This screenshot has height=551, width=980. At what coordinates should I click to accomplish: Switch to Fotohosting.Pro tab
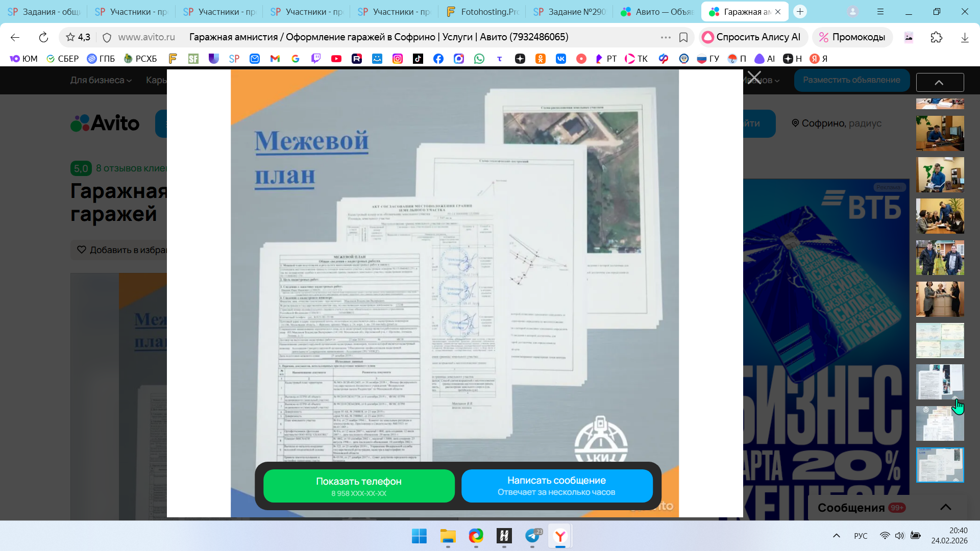(x=482, y=11)
